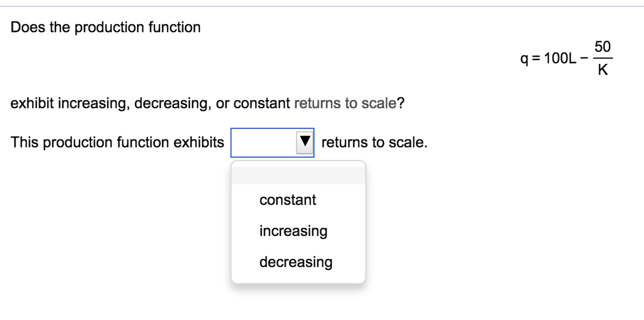644x320 pixels.
Task: Click the 100L term in the equation
Action: coord(560,58)
